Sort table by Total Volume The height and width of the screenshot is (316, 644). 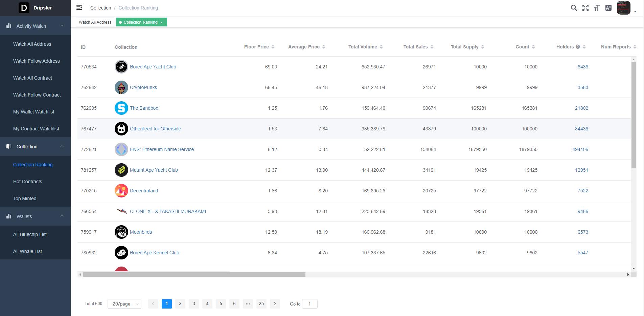coord(381,47)
